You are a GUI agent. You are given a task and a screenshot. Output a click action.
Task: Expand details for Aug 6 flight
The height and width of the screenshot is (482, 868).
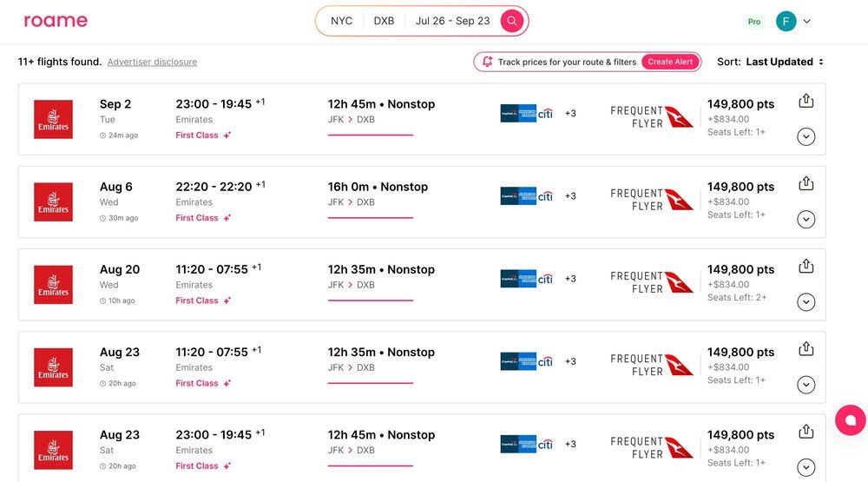point(806,219)
